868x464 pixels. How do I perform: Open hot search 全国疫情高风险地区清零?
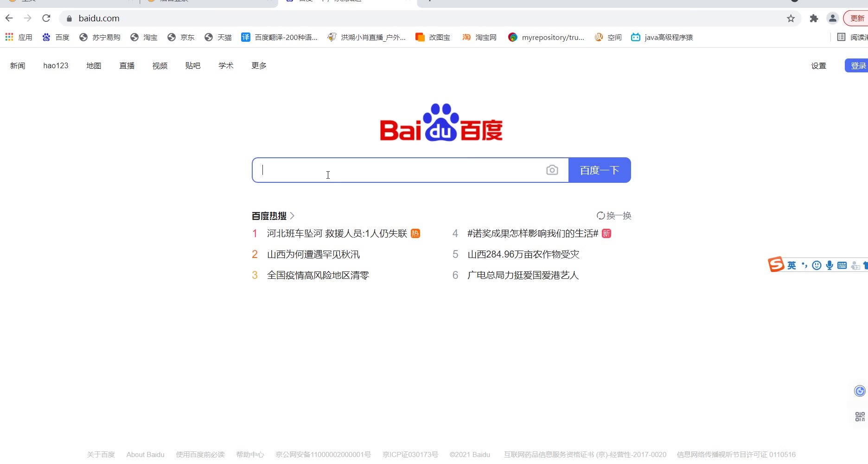tap(318, 275)
